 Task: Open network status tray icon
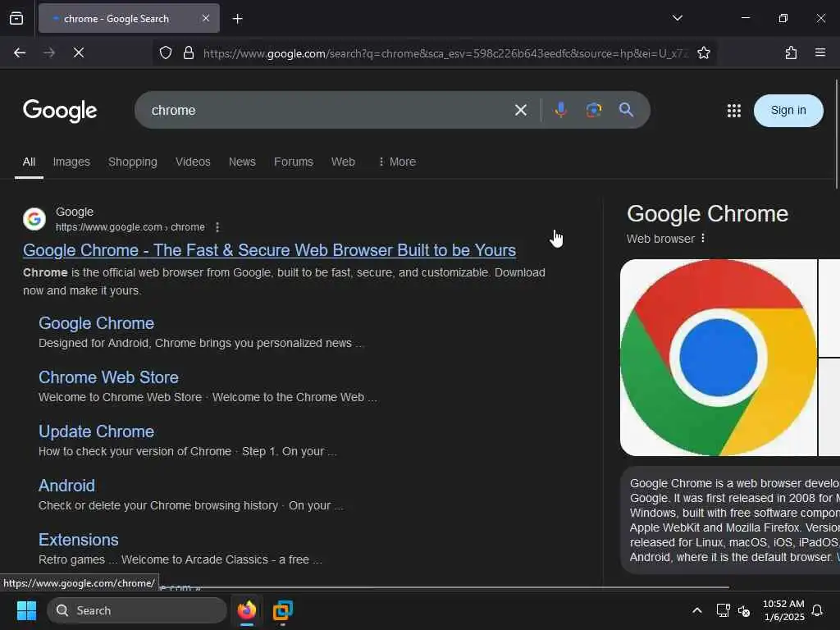tap(723, 610)
